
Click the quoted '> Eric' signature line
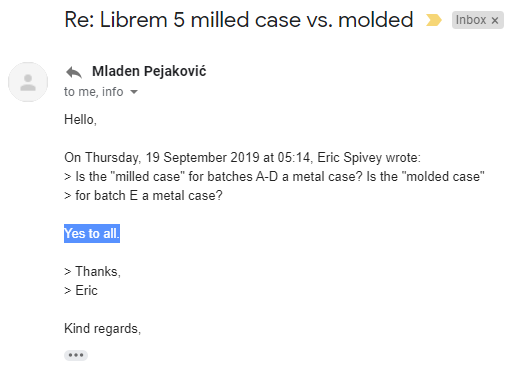click(81, 291)
